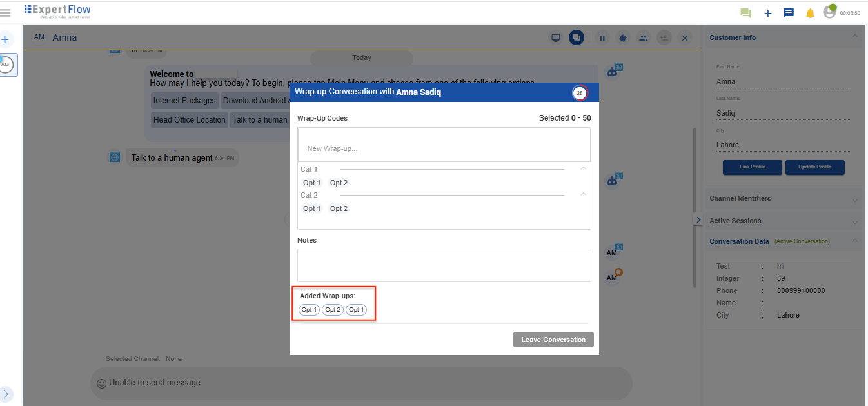Screen dimensions: 868x406
Task: Expand the Active Sessions section
Action: pos(854,222)
